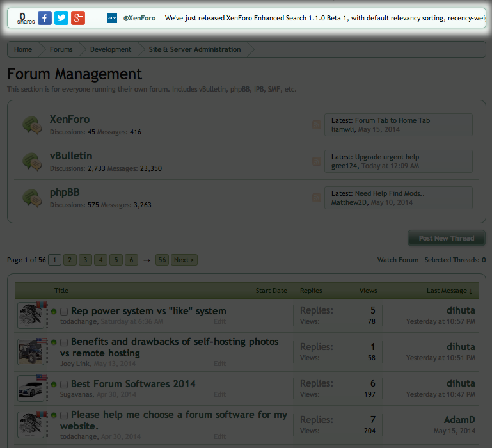Open RSS feed icon for vBulletin forum
The width and height of the screenshot is (492, 448).
click(316, 161)
